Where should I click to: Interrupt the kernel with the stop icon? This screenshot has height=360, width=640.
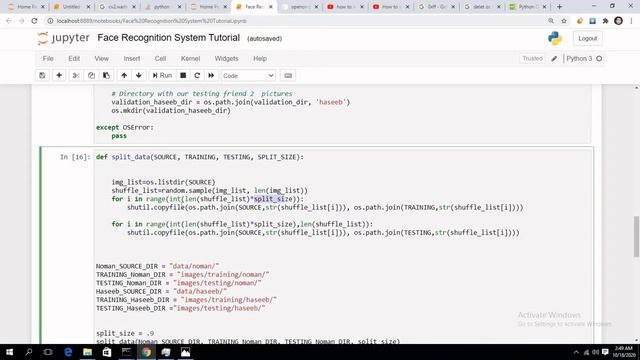click(183, 76)
